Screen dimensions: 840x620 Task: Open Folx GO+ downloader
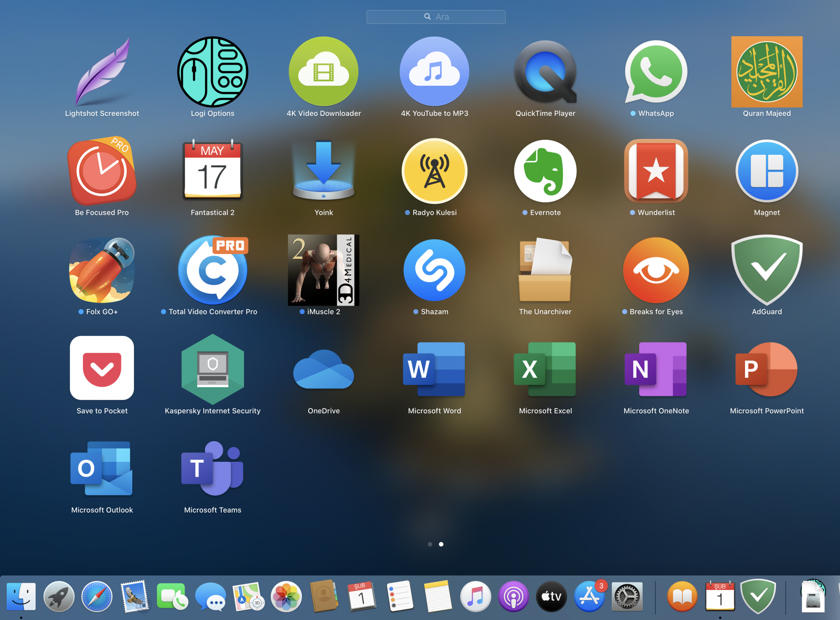[102, 269]
